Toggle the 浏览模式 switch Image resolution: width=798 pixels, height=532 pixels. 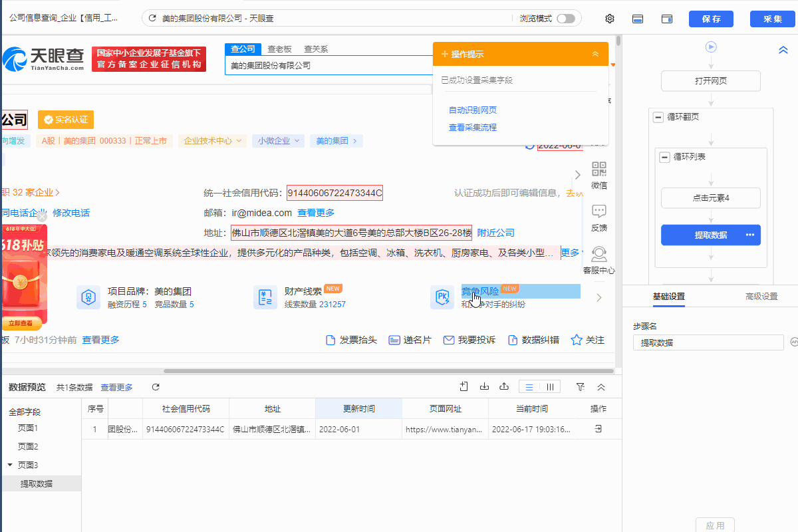tap(566, 19)
